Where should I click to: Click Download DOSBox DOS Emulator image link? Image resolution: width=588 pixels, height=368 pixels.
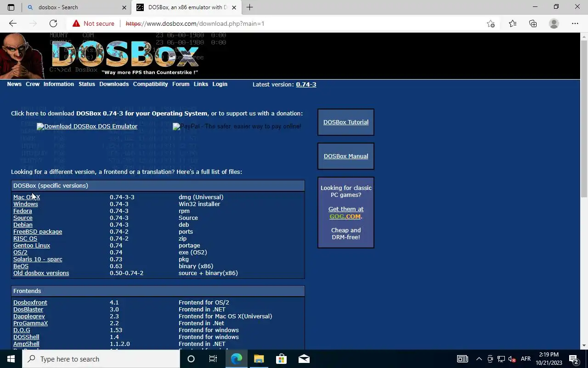click(x=87, y=126)
